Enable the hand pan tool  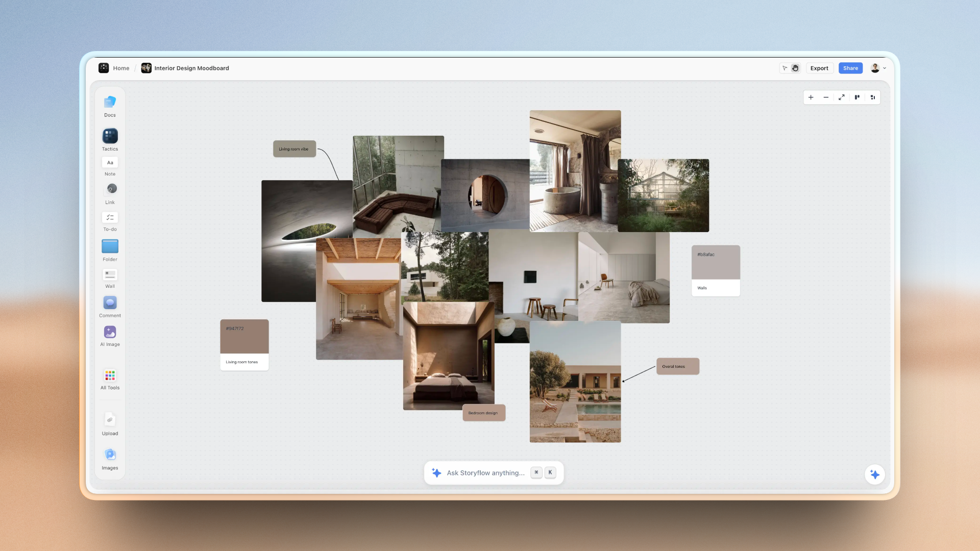pos(796,68)
